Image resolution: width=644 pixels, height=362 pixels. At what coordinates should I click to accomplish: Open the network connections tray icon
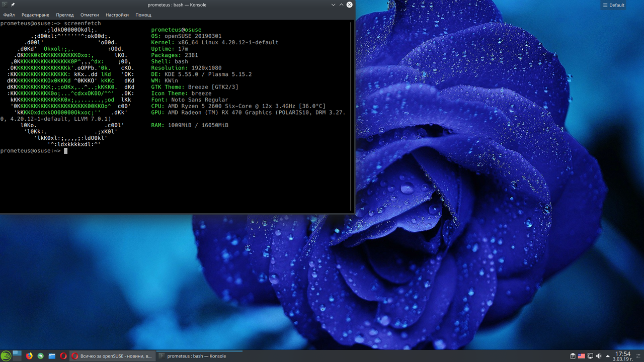pyautogui.click(x=591, y=356)
